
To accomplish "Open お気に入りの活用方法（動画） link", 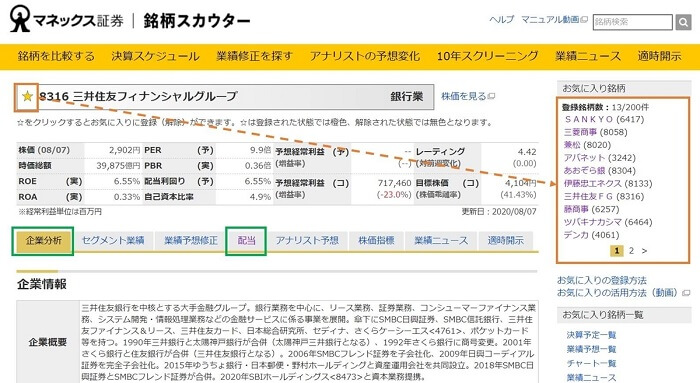I will click(x=617, y=293).
